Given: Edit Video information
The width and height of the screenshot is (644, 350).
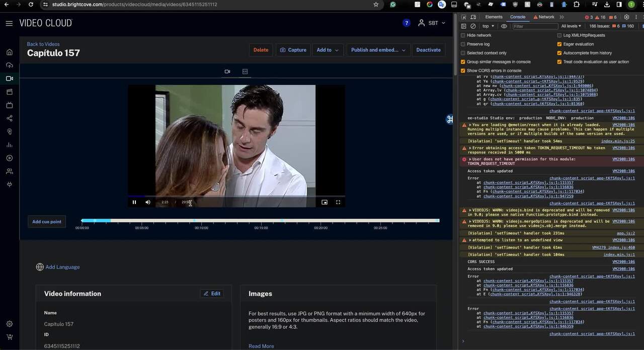Looking at the screenshot, I should (x=212, y=294).
